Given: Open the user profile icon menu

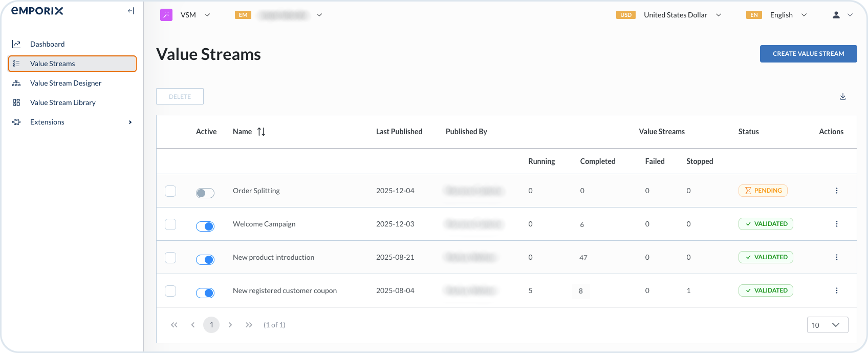Looking at the screenshot, I should pos(836,15).
